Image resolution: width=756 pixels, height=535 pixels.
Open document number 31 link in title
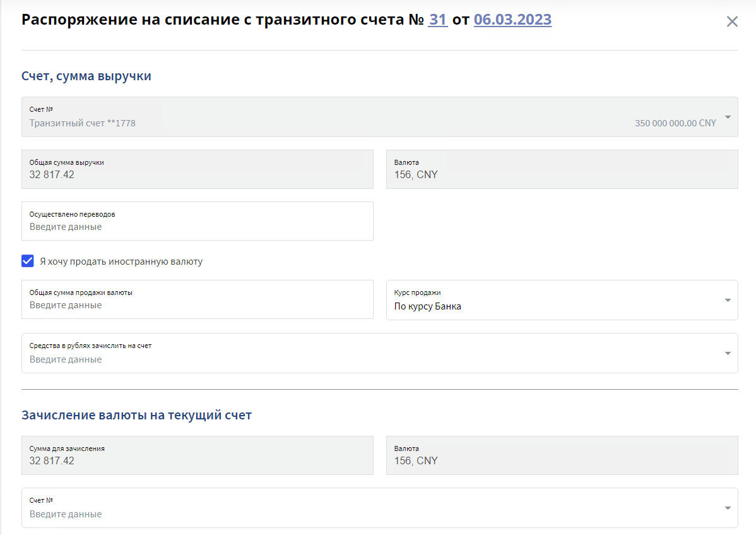coord(438,20)
